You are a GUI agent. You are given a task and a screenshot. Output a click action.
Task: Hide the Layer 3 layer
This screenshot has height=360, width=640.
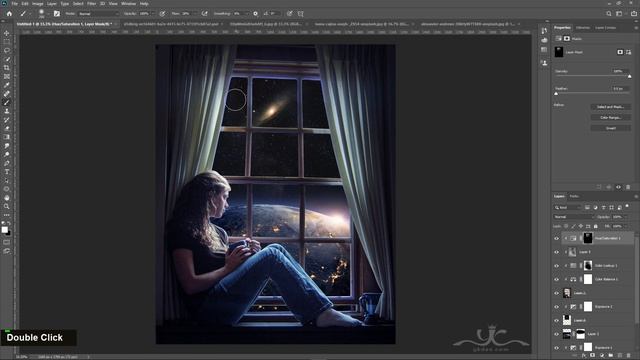point(556,252)
